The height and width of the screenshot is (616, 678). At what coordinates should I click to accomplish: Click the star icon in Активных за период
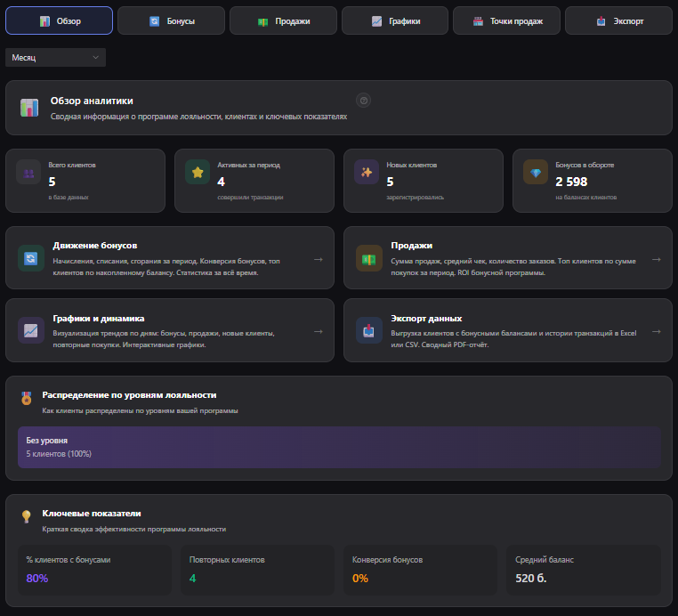point(198,172)
